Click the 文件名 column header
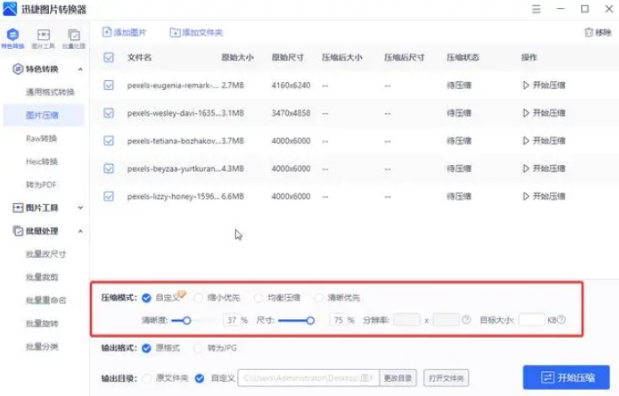 click(139, 58)
